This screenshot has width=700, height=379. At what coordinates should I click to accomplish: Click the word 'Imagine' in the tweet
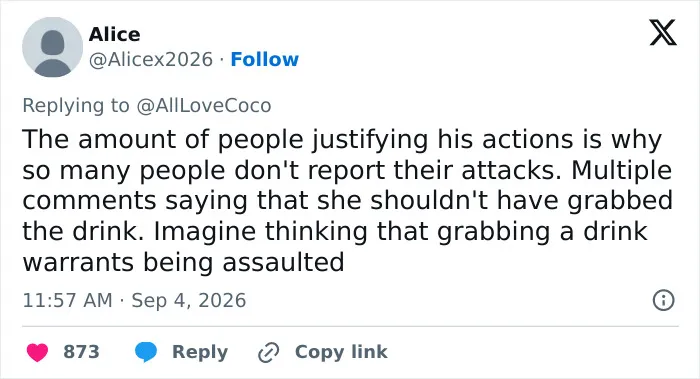click(x=206, y=232)
